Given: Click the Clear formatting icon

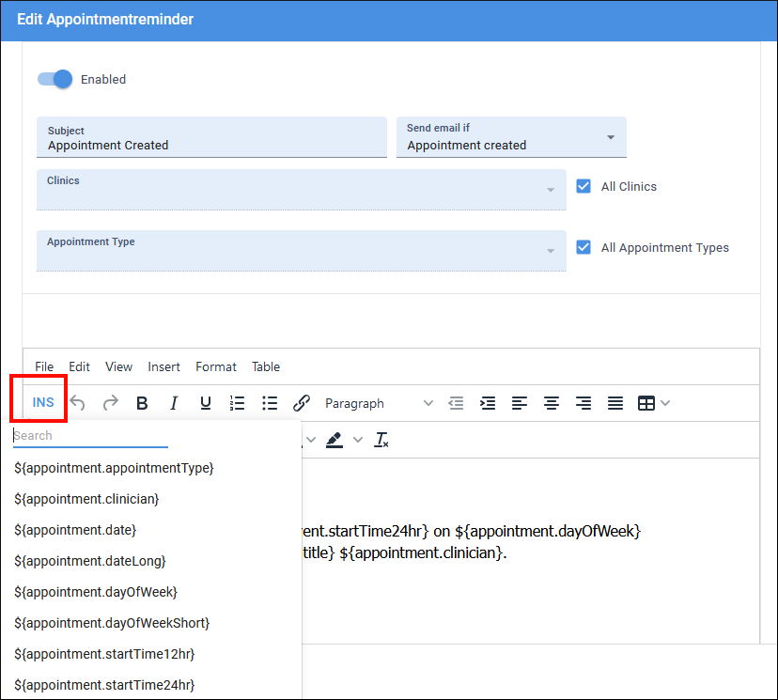Looking at the screenshot, I should [381, 439].
